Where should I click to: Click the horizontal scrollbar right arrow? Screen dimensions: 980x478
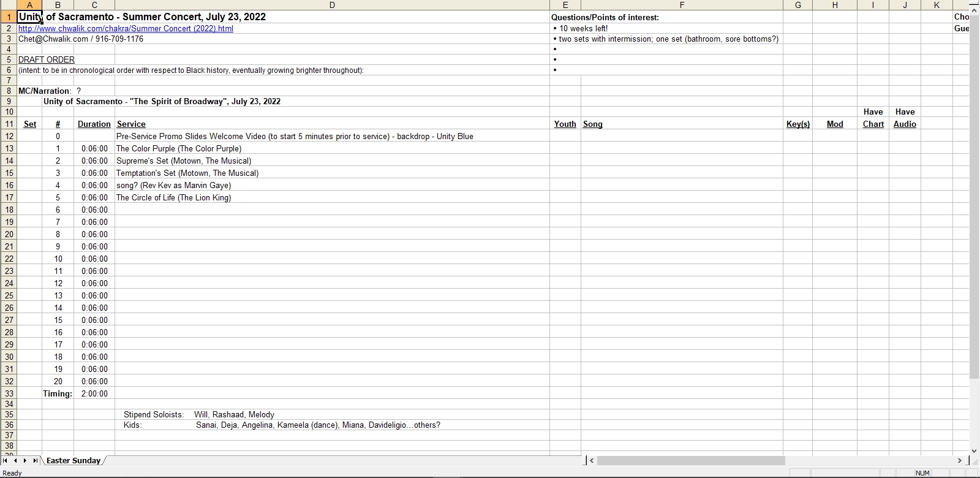point(959,460)
